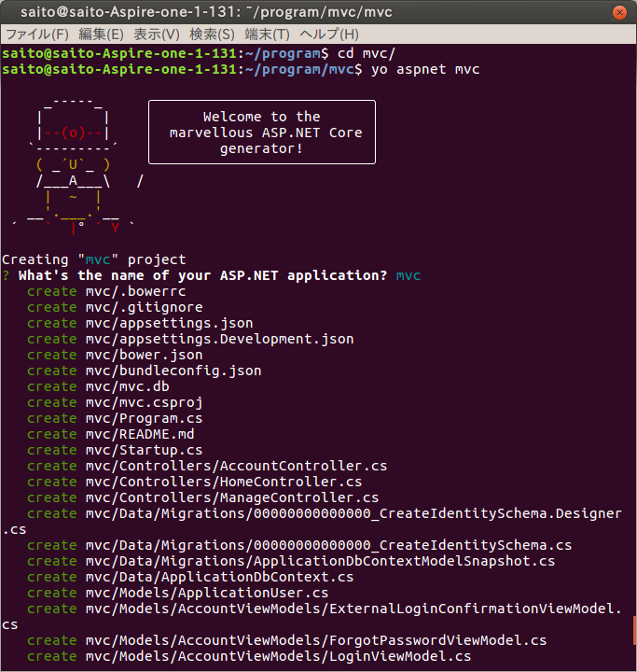Open the ファイル(F) menu
The width and height of the screenshot is (637, 672).
point(37,35)
